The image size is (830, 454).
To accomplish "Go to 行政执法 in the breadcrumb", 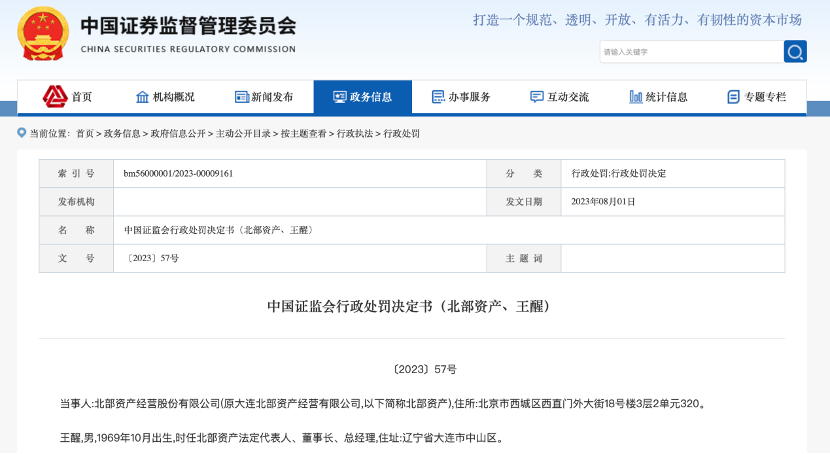I will pyautogui.click(x=355, y=133).
